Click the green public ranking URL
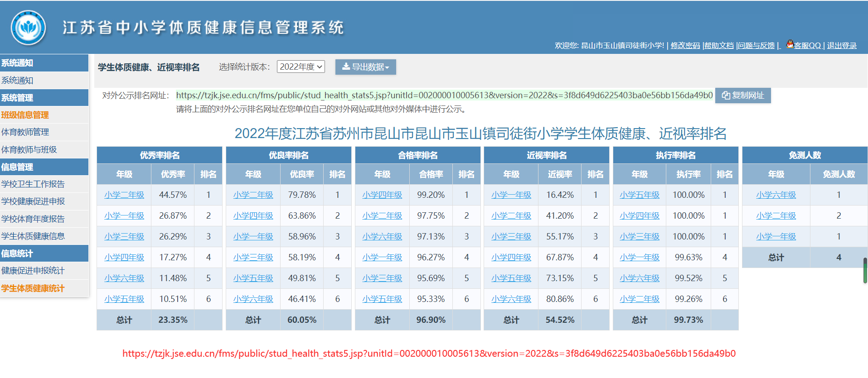The width and height of the screenshot is (868, 378). click(444, 96)
